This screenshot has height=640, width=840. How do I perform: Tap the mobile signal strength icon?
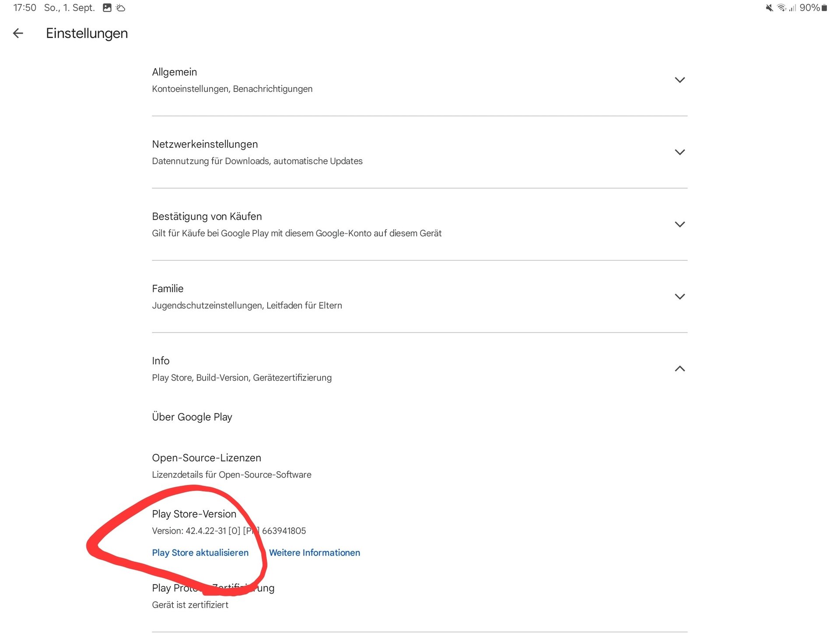(x=792, y=8)
